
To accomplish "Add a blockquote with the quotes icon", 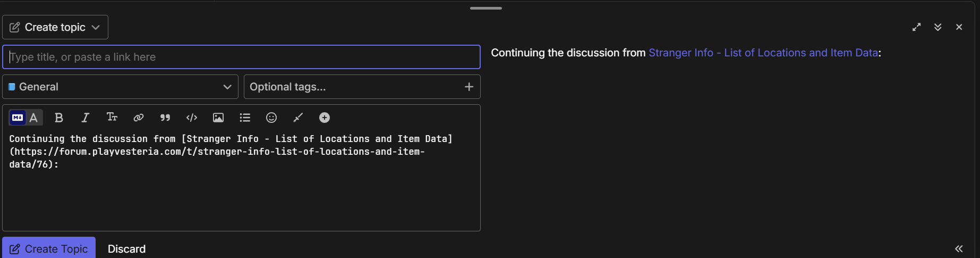I will tap(165, 118).
